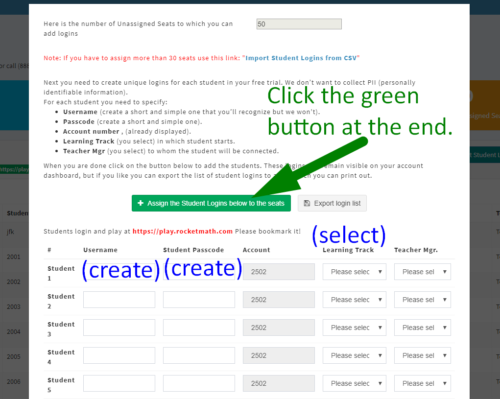Click Student 4 Passcode field
The image size is (500, 399).
tap(199, 356)
